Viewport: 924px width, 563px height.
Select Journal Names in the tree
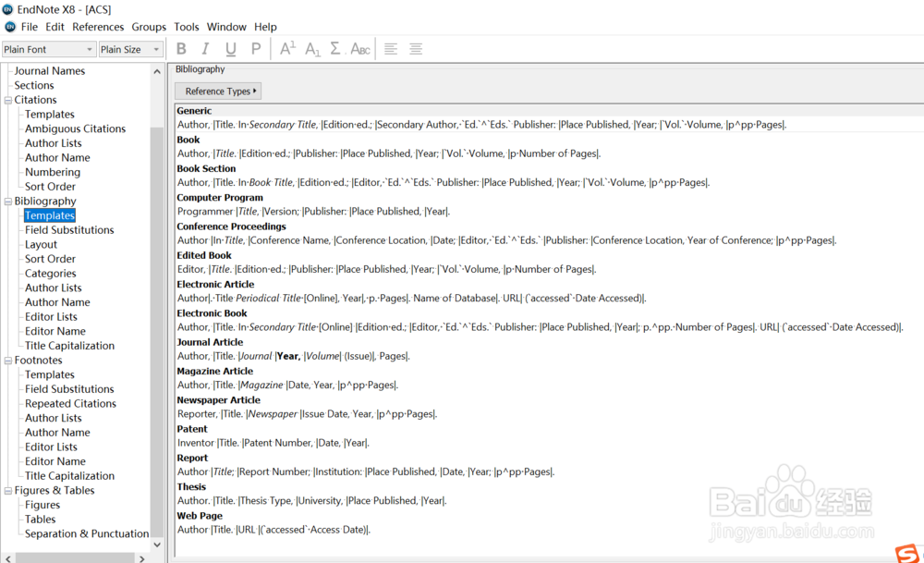pos(50,71)
